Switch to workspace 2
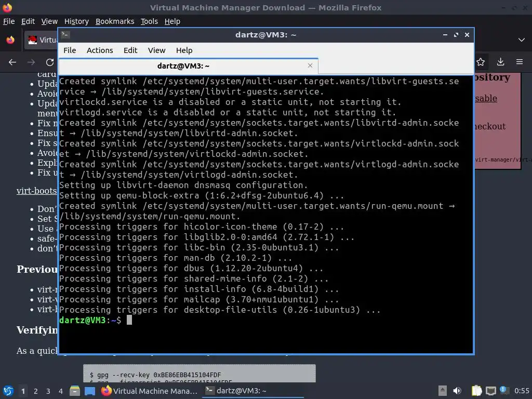Image resolution: width=532 pixels, height=399 pixels. [x=36, y=391]
